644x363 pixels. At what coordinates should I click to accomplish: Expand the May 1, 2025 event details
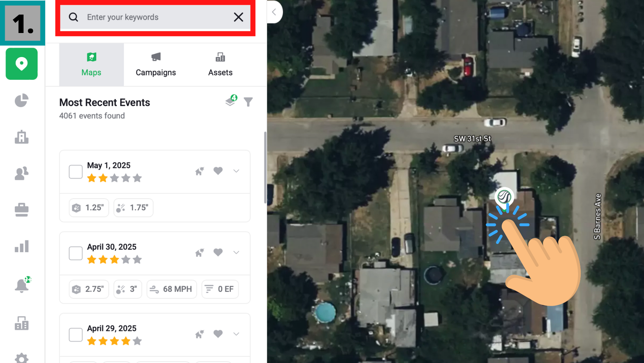point(236,171)
